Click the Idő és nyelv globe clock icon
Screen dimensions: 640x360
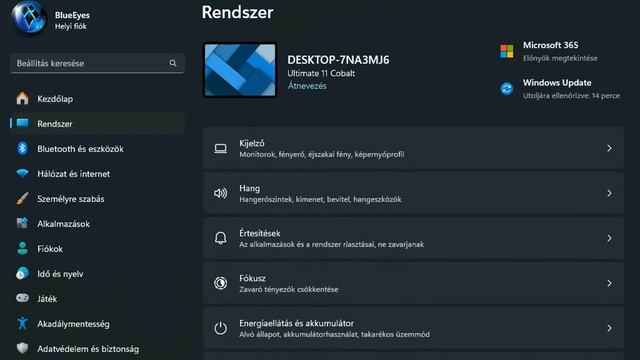[22, 273]
